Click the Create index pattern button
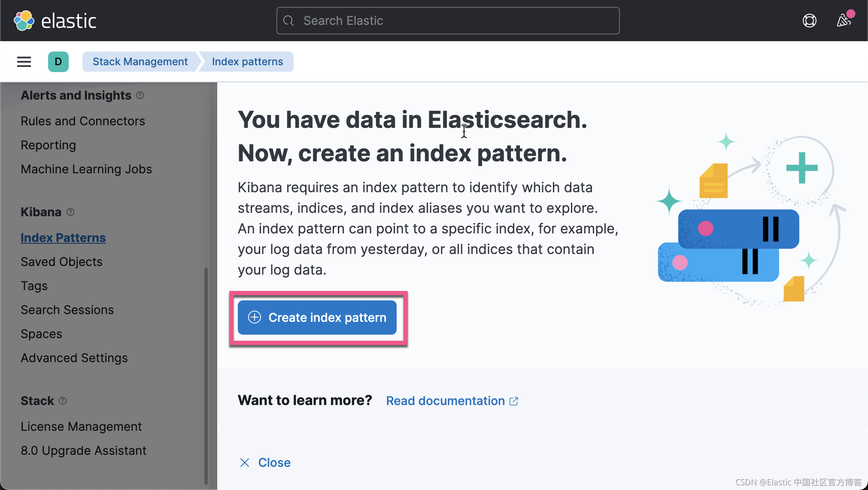 [317, 318]
